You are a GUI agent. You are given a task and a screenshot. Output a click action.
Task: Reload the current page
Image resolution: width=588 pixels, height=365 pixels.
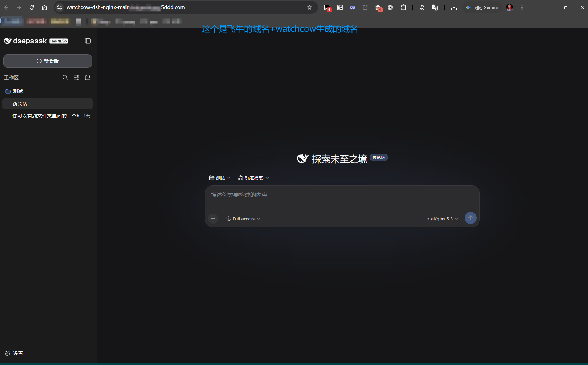coord(32,7)
